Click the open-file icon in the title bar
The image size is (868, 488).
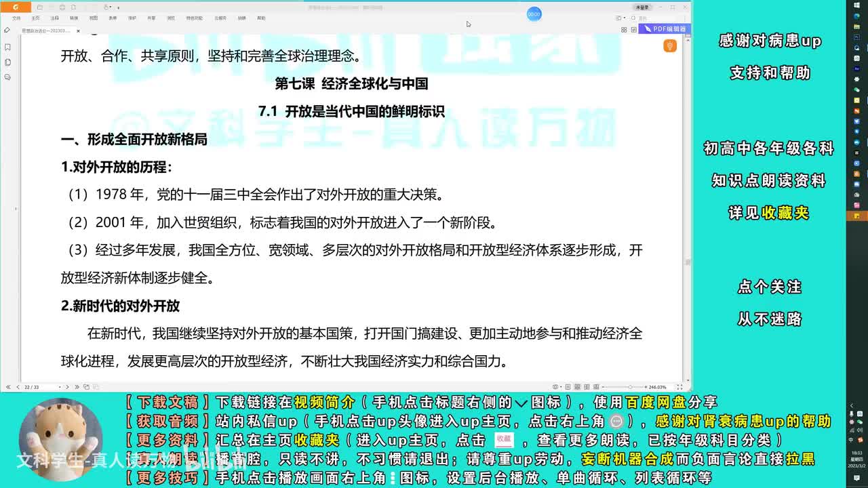pos(39,7)
